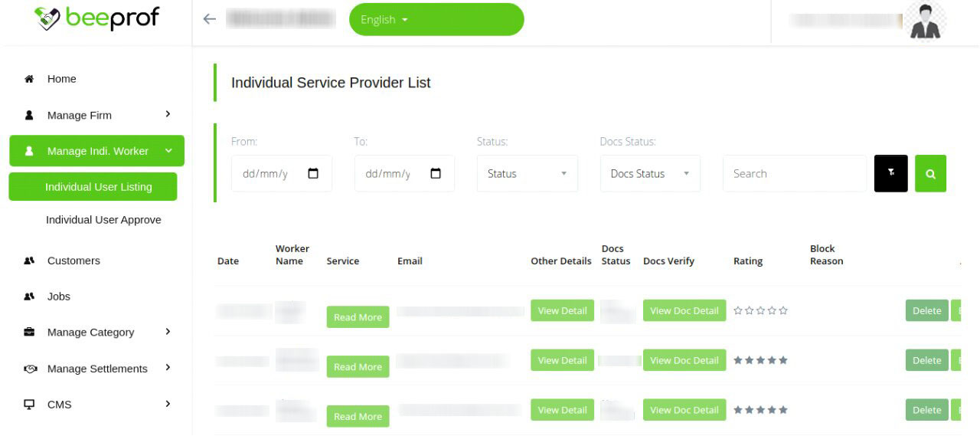The width and height of the screenshot is (980, 436).
Task: Open the Jobs section in sidebar
Action: (59, 297)
